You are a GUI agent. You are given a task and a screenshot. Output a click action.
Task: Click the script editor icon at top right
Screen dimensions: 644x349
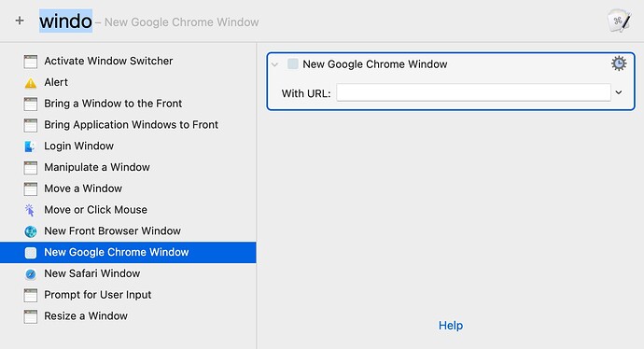(x=619, y=21)
